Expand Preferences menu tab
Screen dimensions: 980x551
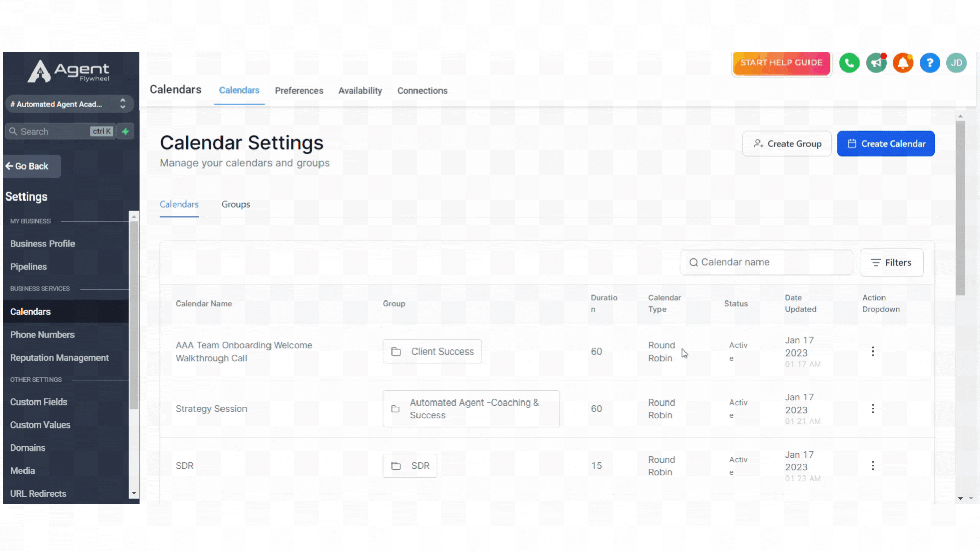coord(299,90)
